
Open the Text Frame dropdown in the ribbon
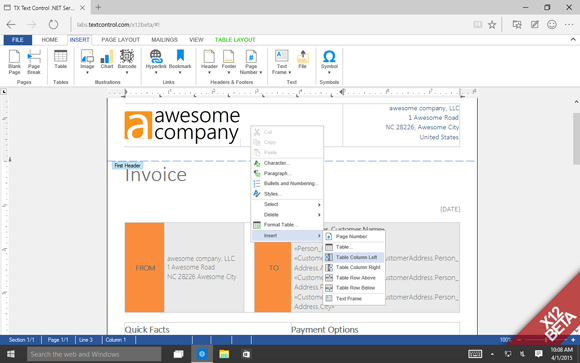pyautogui.click(x=281, y=62)
